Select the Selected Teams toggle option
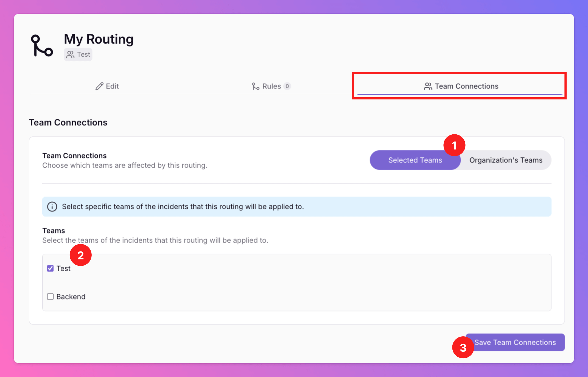Screen dimensions: 588x377 (x=415, y=160)
